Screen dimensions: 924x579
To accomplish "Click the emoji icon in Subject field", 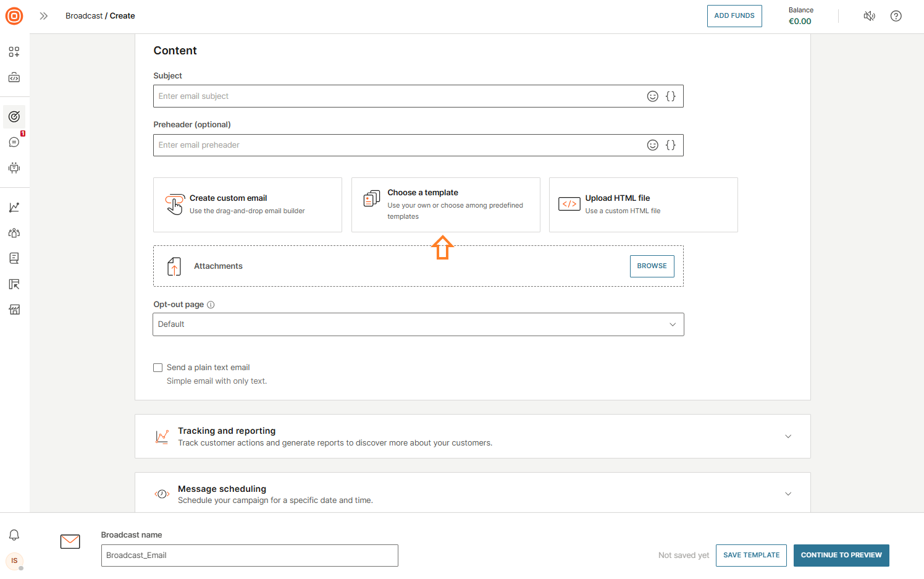I will [x=652, y=96].
